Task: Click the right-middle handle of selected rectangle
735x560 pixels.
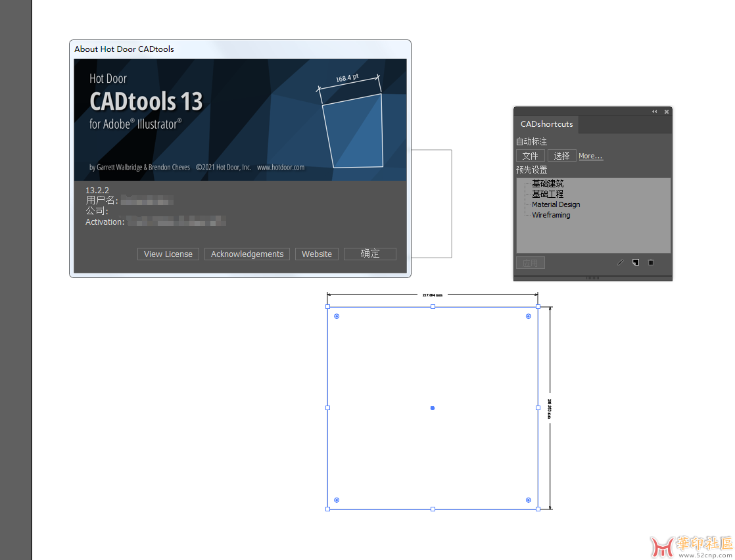Action: coord(538,408)
